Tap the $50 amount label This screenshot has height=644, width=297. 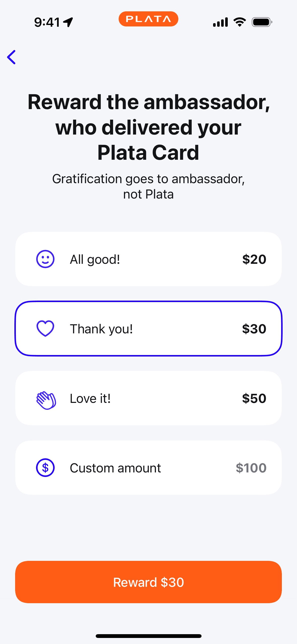coord(254,398)
